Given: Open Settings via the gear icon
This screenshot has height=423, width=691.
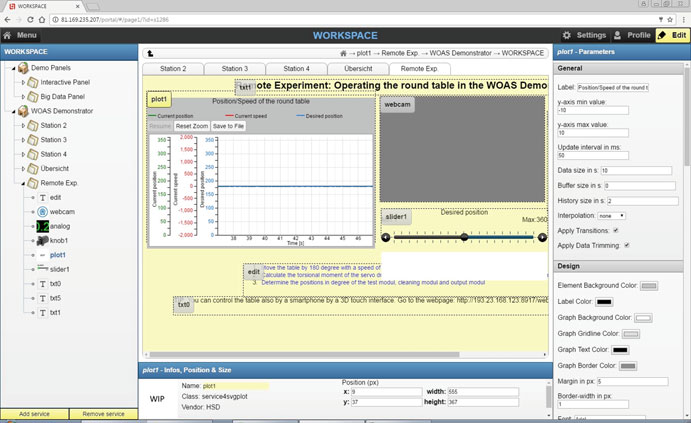Looking at the screenshot, I should click(569, 35).
